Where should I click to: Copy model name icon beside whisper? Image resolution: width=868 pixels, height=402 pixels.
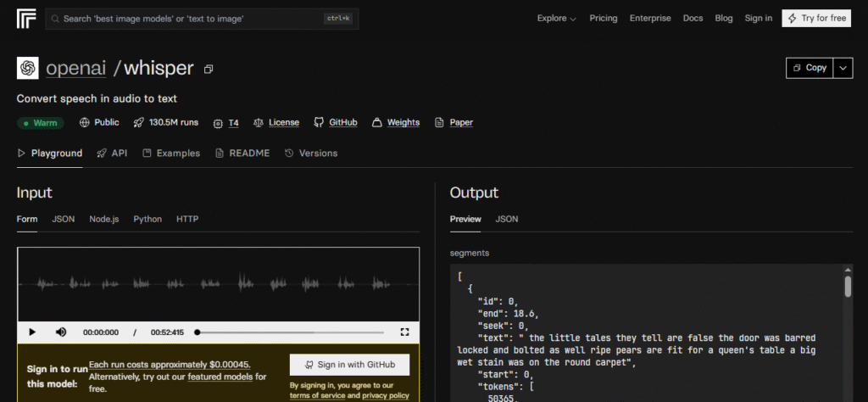pos(209,70)
